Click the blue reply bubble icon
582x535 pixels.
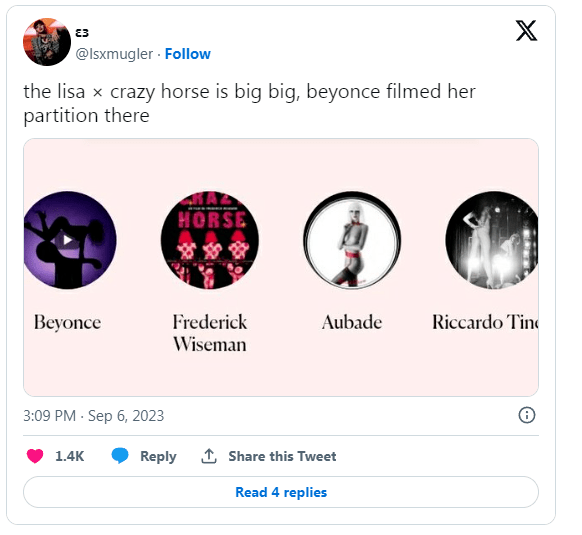pos(120,456)
